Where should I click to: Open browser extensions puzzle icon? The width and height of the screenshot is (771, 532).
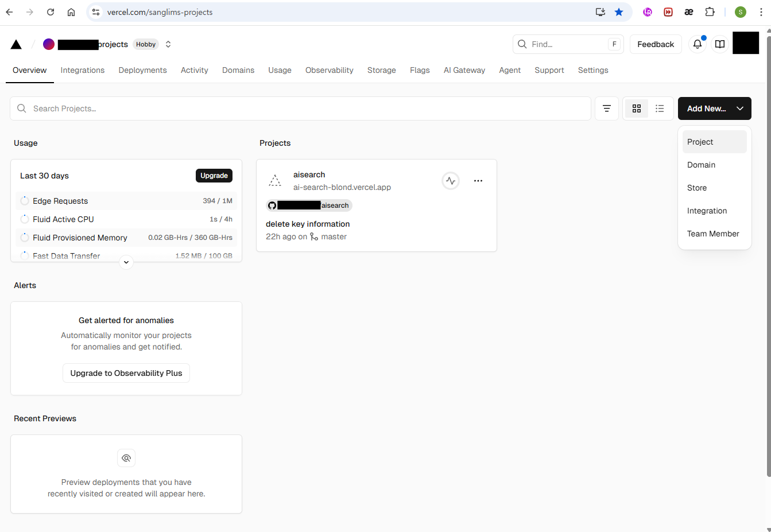tap(710, 12)
